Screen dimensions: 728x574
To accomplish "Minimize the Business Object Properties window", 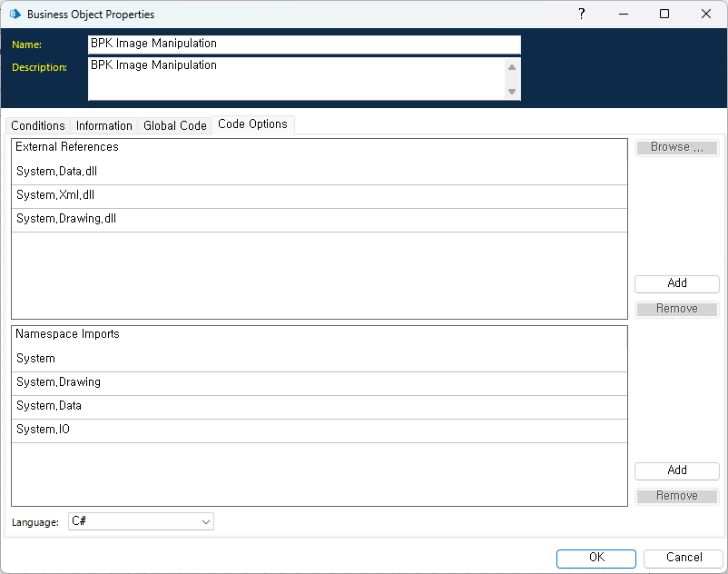I will (x=623, y=14).
